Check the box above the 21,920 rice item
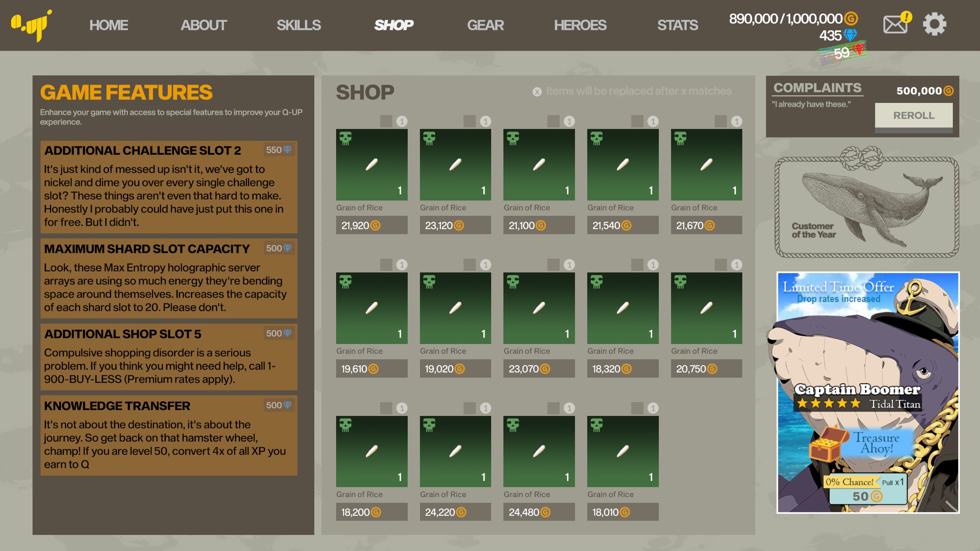 click(x=386, y=122)
